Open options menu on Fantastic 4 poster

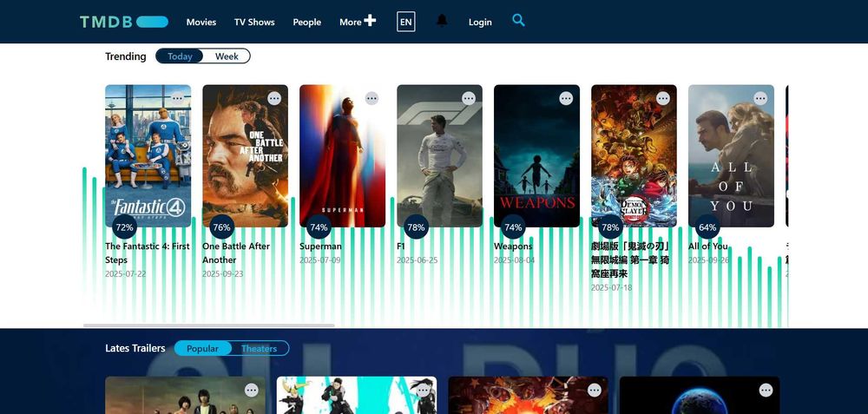(177, 99)
